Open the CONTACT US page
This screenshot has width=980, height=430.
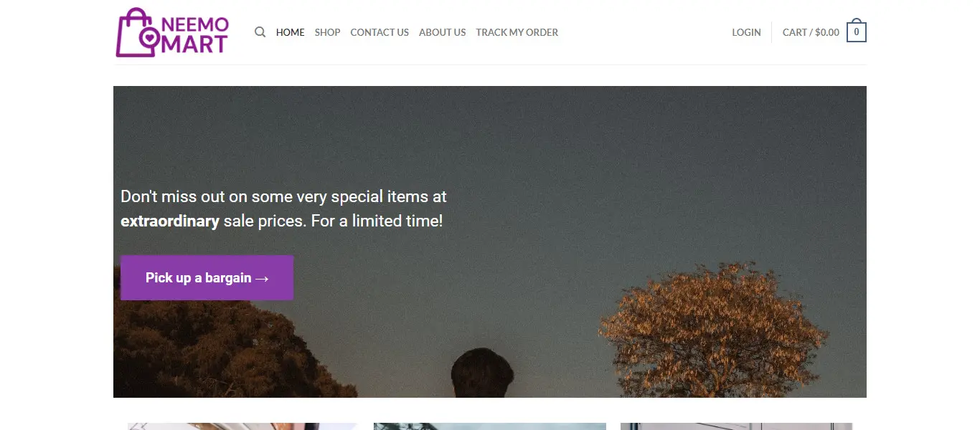coord(380,32)
